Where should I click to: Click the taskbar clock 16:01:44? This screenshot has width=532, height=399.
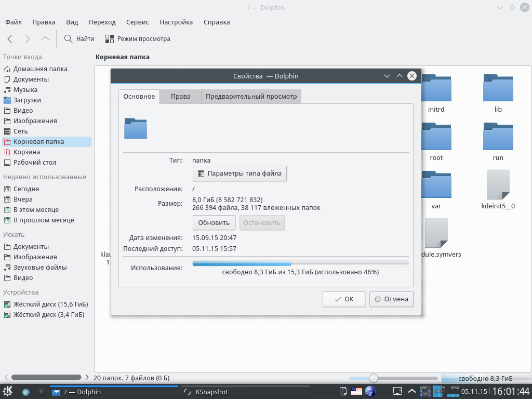[x=511, y=392]
